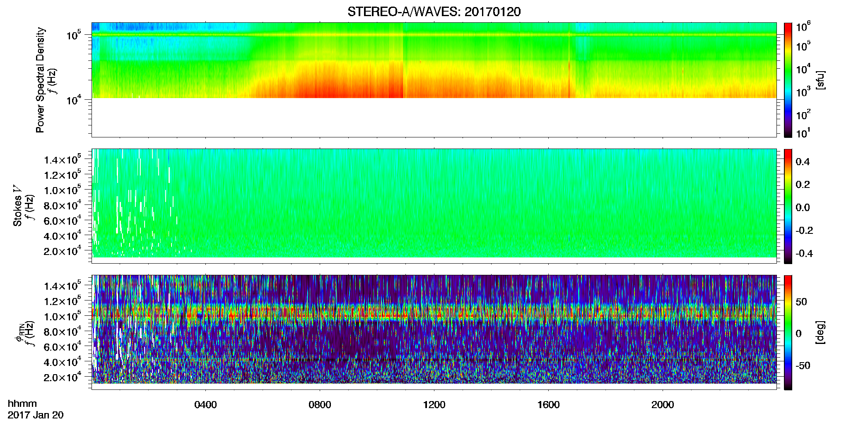
Task: Click the Stokes V spectrogram panel
Action: tap(434, 206)
